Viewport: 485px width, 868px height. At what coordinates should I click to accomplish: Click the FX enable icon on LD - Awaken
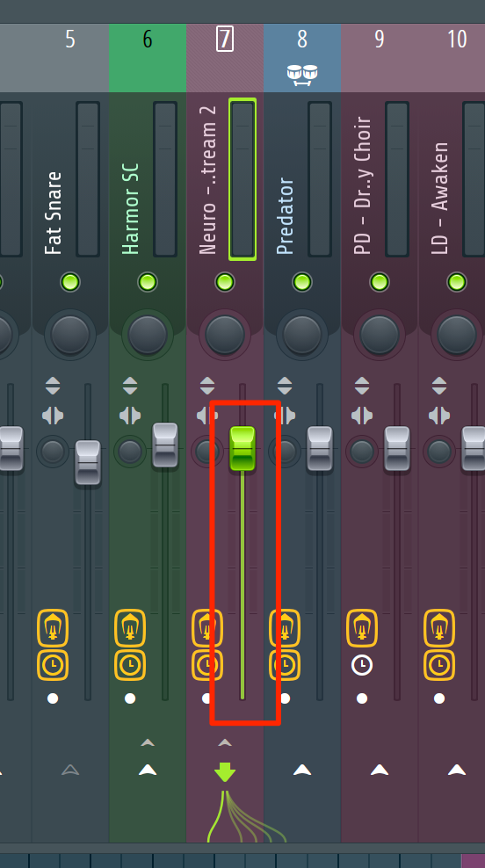pyautogui.click(x=439, y=628)
